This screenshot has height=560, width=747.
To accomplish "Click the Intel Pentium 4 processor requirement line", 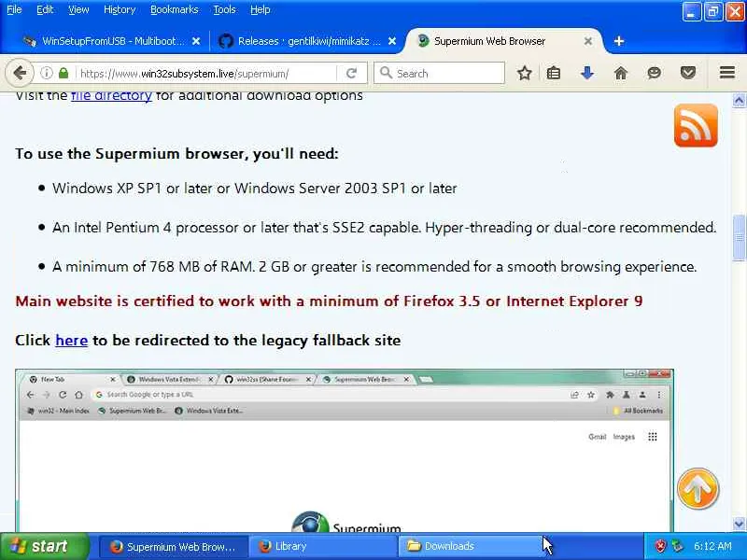I will 384,228.
